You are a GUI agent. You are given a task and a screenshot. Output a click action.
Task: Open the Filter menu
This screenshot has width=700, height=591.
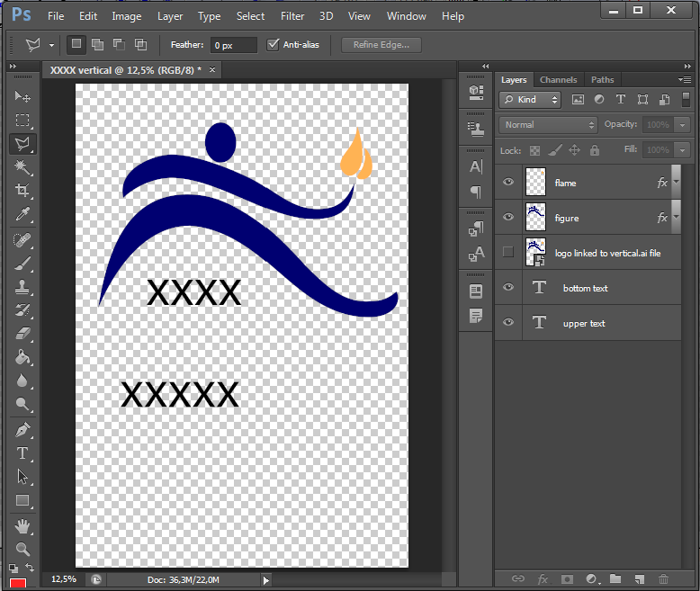tap(292, 16)
